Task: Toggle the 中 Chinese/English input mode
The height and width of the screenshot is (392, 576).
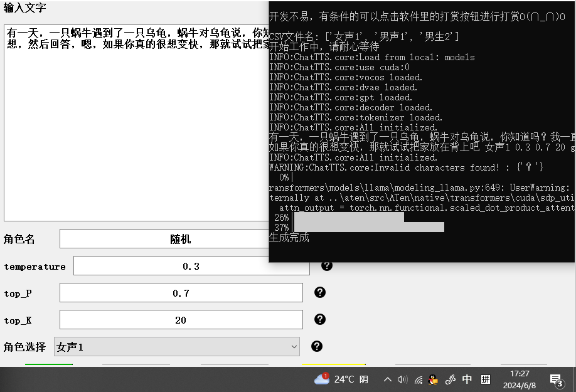Action: point(467,379)
